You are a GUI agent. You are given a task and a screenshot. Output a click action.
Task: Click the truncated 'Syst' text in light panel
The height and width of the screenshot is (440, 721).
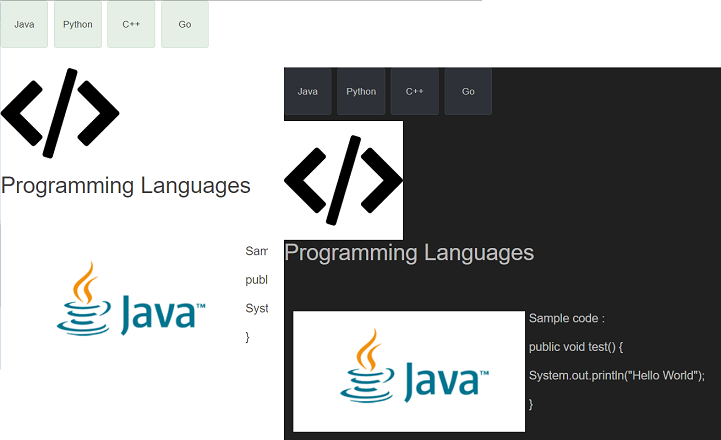[257, 308]
